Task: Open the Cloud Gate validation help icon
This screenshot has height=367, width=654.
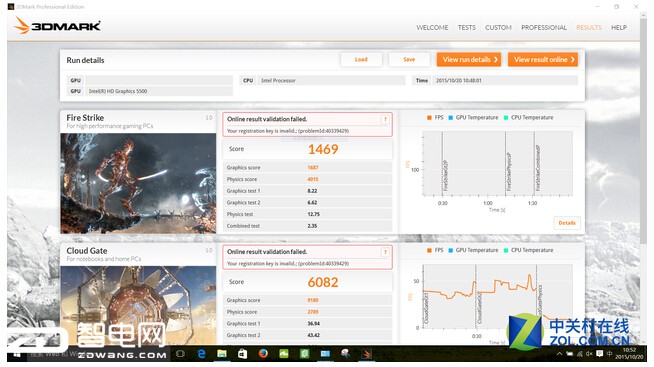Action: coord(385,252)
